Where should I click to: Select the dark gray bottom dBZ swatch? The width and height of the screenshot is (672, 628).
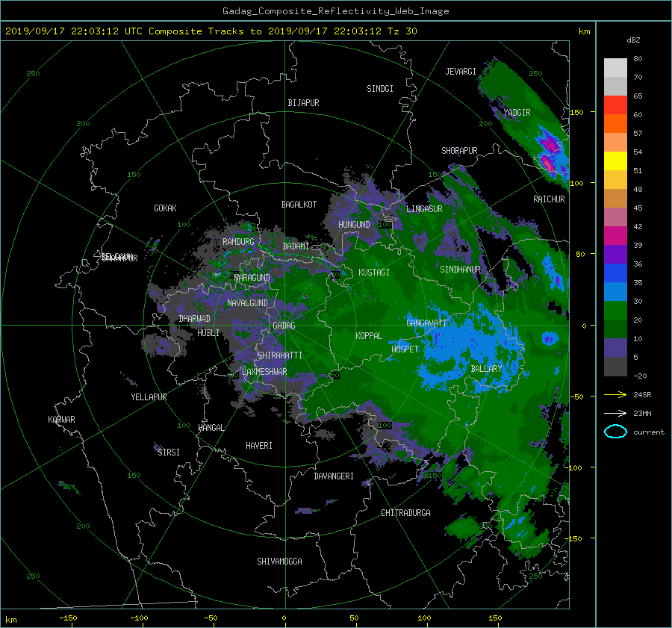pyautogui.click(x=615, y=366)
